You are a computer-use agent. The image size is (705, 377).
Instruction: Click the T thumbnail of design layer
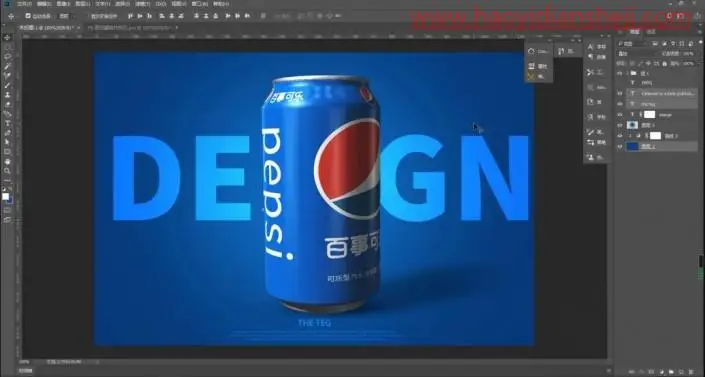(633, 115)
